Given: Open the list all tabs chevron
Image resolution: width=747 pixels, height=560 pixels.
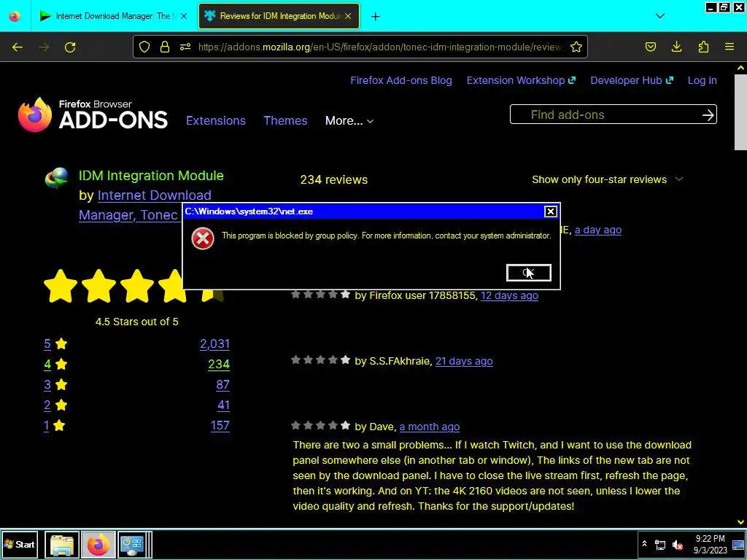Looking at the screenshot, I should [x=659, y=16].
